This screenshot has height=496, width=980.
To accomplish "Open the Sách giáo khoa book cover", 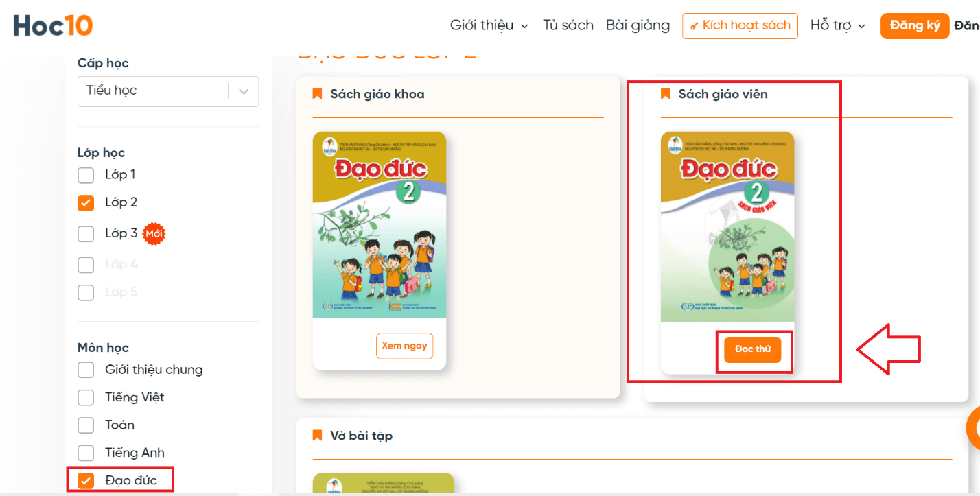I will [x=380, y=225].
